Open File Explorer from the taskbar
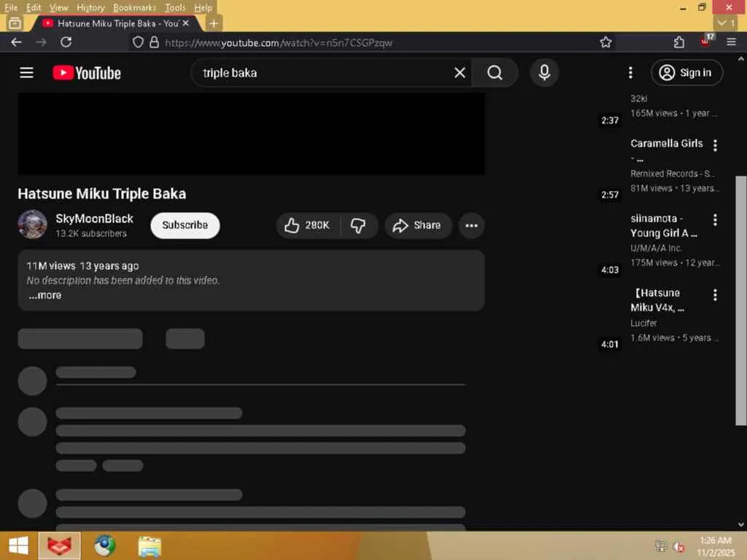Image resolution: width=747 pixels, height=560 pixels. coord(150,545)
